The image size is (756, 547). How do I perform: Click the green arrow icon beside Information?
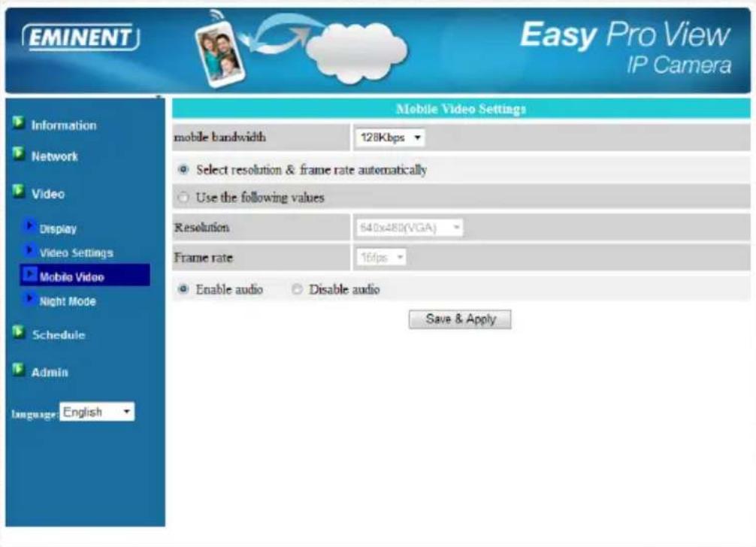(x=18, y=122)
